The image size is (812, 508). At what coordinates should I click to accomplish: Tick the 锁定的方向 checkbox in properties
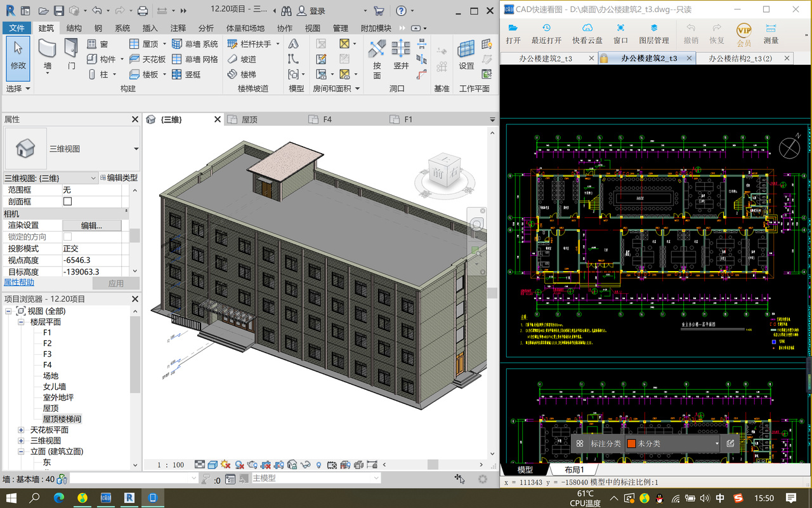[68, 237]
